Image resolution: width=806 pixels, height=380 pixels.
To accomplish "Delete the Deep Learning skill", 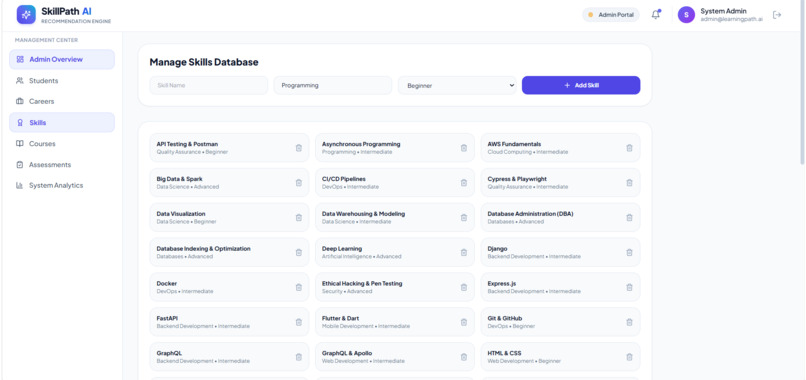I will coord(464,252).
